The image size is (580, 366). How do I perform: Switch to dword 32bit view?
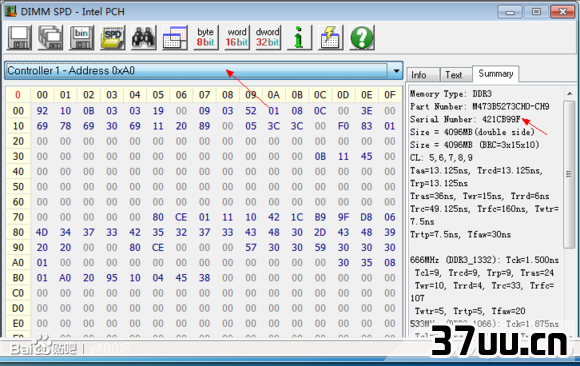[x=268, y=37]
